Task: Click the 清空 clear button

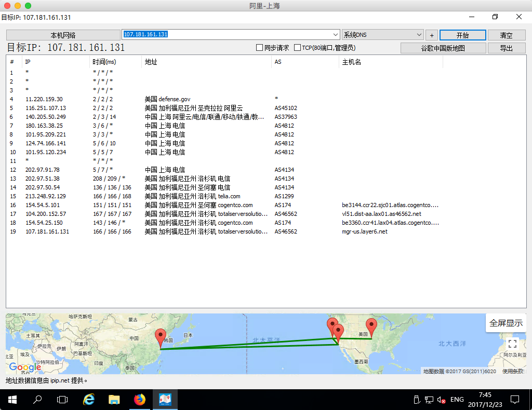Action: point(507,35)
